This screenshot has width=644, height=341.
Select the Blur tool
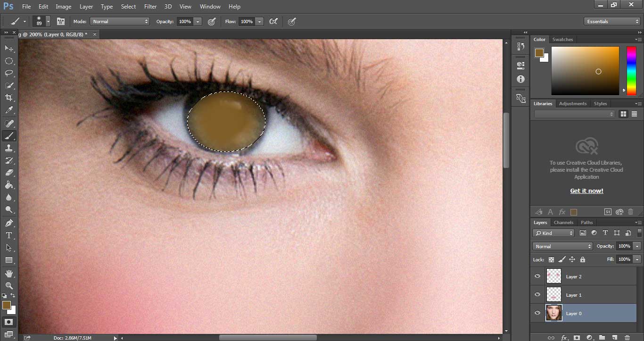pos(9,198)
